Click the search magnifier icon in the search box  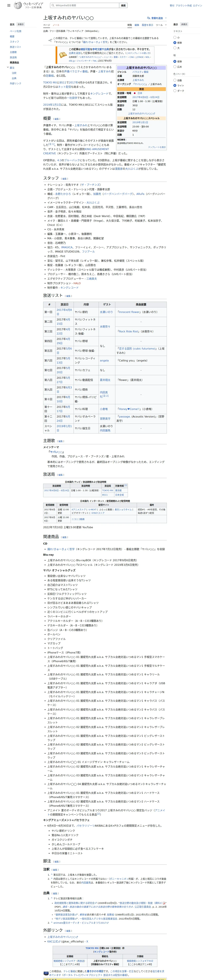(53, 5)
